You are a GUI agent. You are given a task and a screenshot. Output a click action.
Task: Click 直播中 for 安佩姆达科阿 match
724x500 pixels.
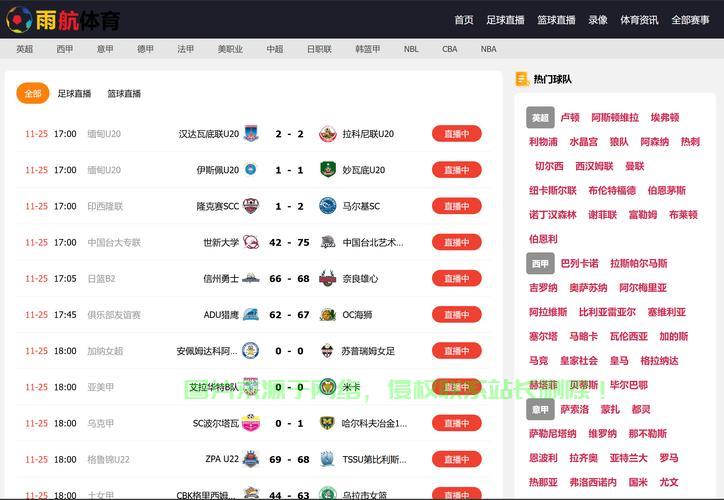(x=457, y=351)
